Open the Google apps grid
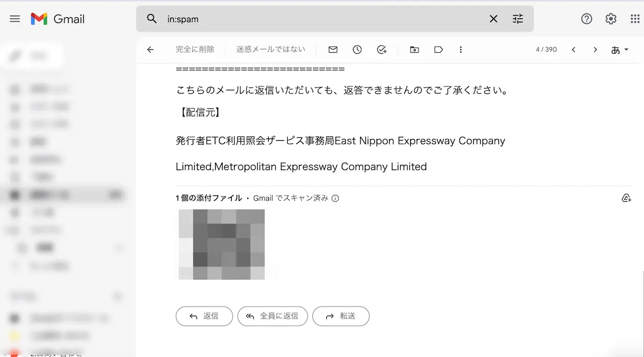Viewport: 644px width, 357px height. (635, 19)
